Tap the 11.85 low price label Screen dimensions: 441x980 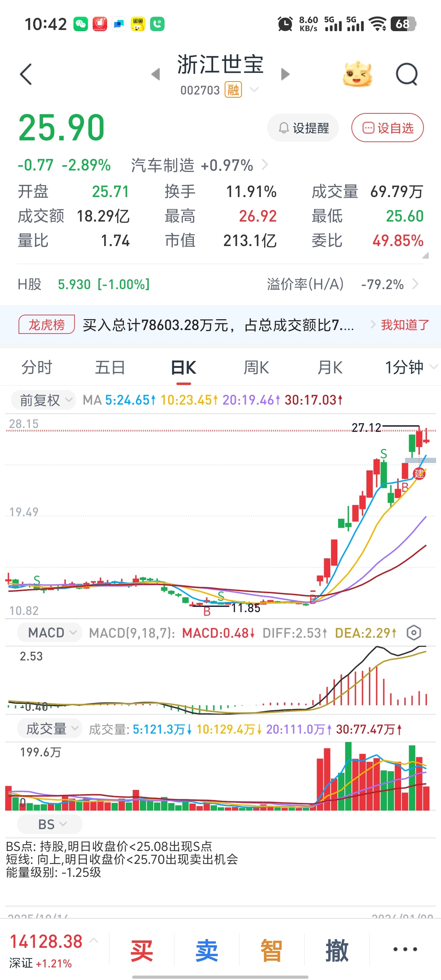tap(246, 608)
